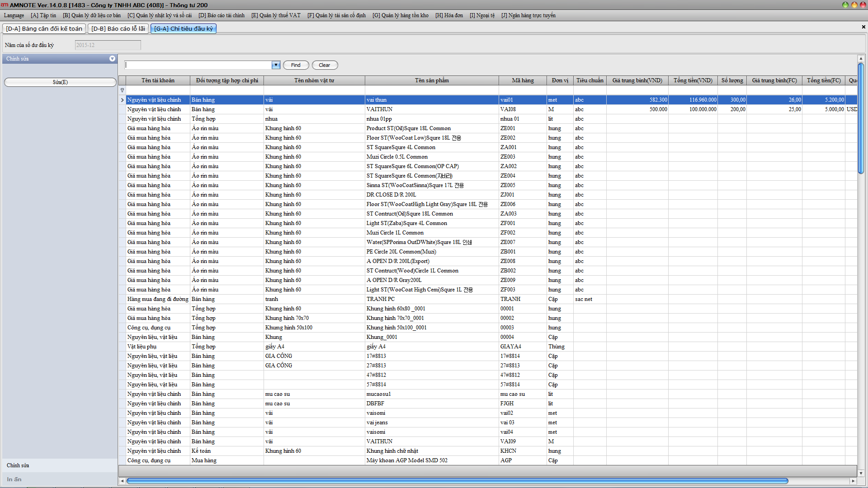
Task: Click the vertical scrollbar down arrow
Action: tap(861, 473)
